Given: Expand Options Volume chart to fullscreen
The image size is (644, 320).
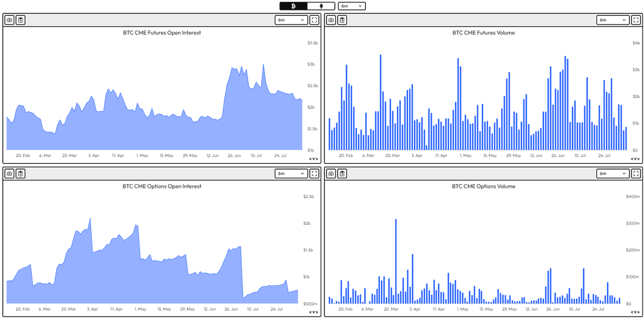Looking at the screenshot, I should coord(636,174).
